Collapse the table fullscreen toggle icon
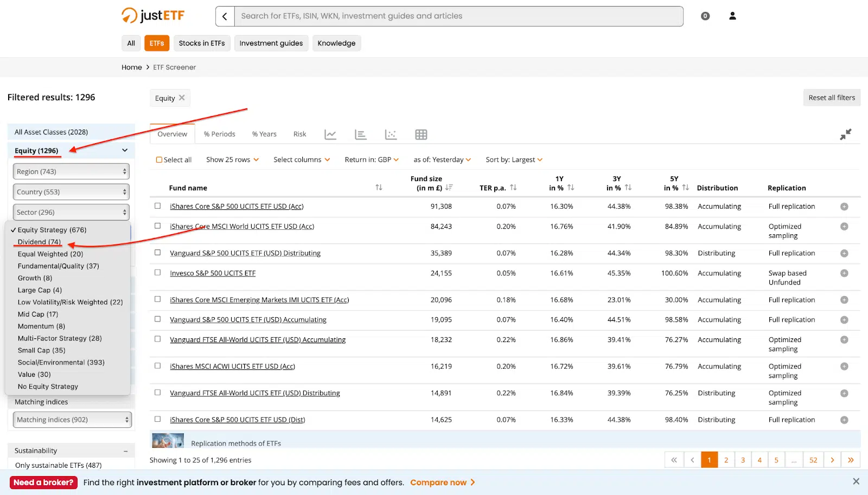Image resolution: width=868 pixels, height=495 pixels. (846, 134)
